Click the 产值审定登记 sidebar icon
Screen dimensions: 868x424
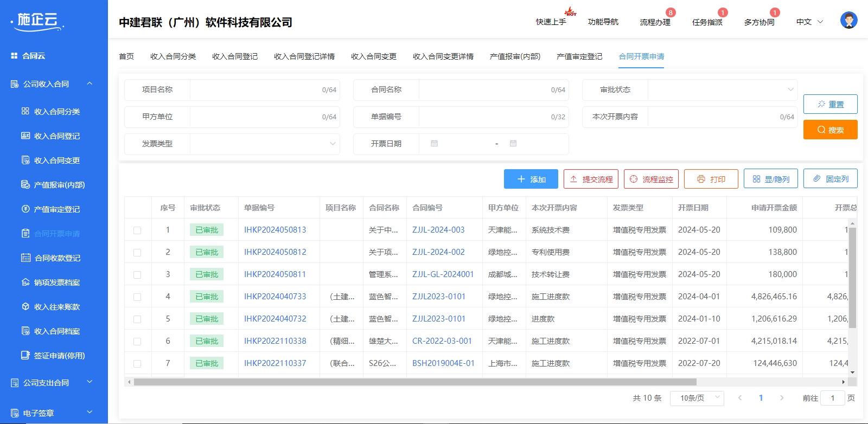25,209
